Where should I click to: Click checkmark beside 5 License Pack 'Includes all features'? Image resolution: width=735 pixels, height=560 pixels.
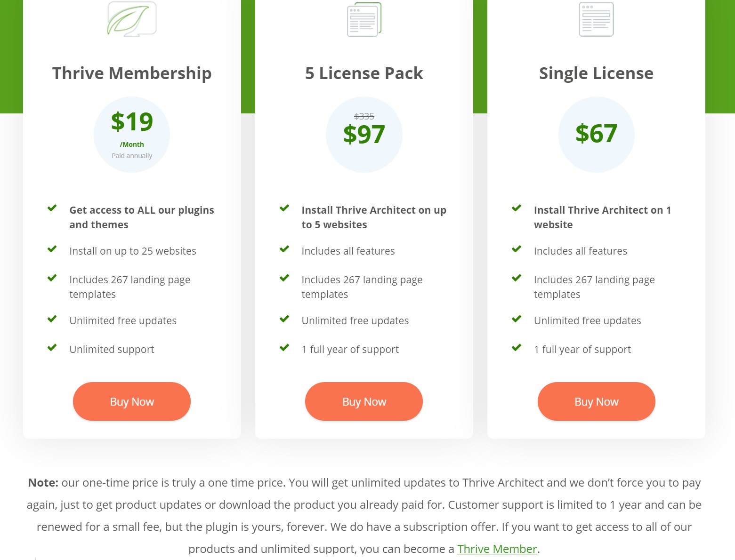(284, 249)
